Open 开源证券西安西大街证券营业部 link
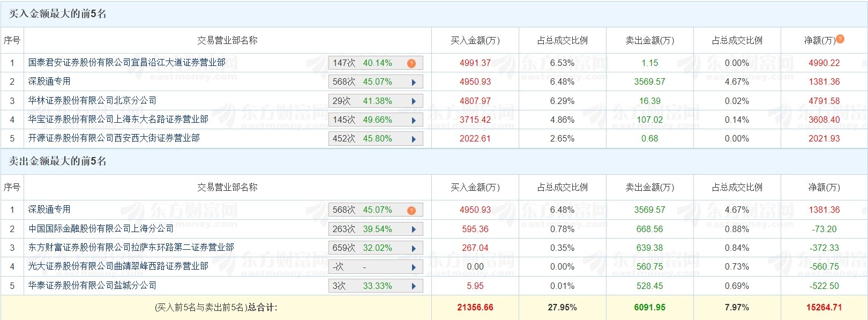The height and width of the screenshot is (320, 868). (x=114, y=138)
